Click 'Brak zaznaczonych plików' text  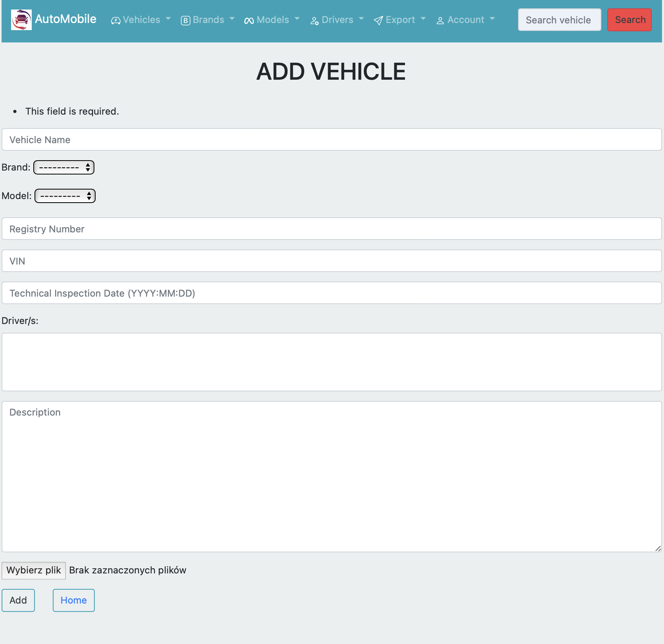pyautogui.click(x=128, y=570)
